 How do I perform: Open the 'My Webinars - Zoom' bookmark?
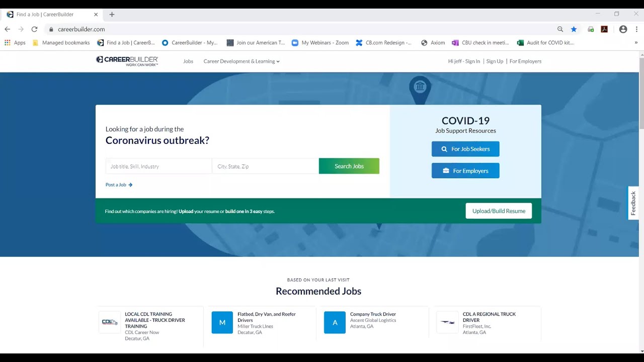(320, 43)
